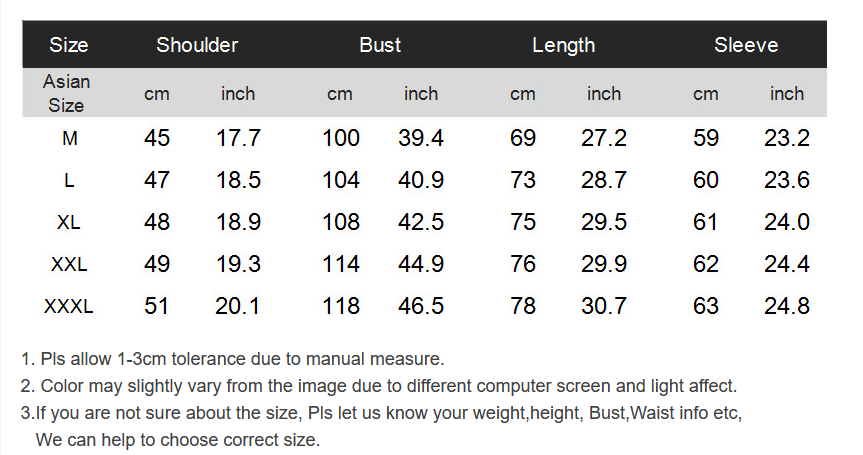
Task: Select the Length column header
Action: [x=564, y=45]
